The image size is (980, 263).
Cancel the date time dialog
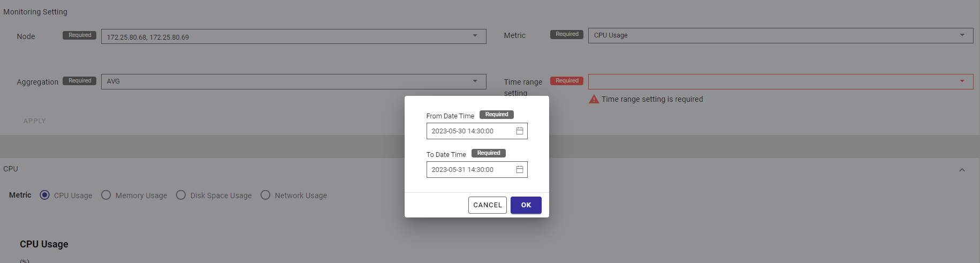(x=487, y=205)
